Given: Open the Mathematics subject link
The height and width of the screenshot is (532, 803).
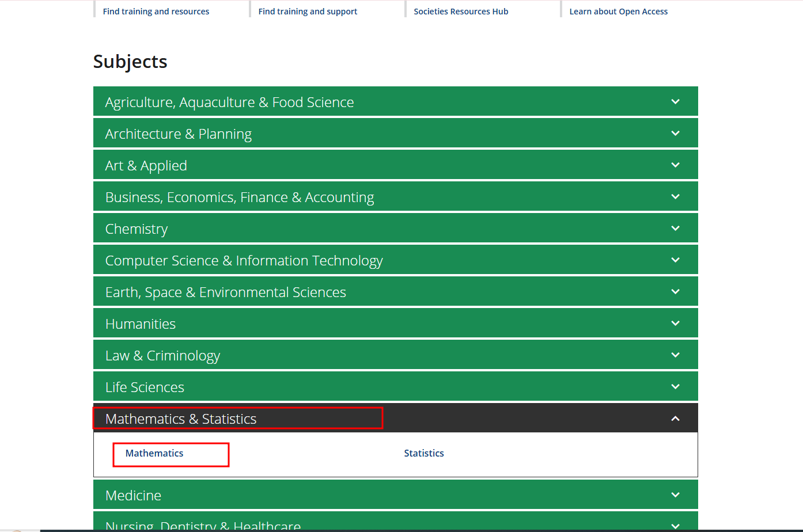Looking at the screenshot, I should click(x=154, y=453).
